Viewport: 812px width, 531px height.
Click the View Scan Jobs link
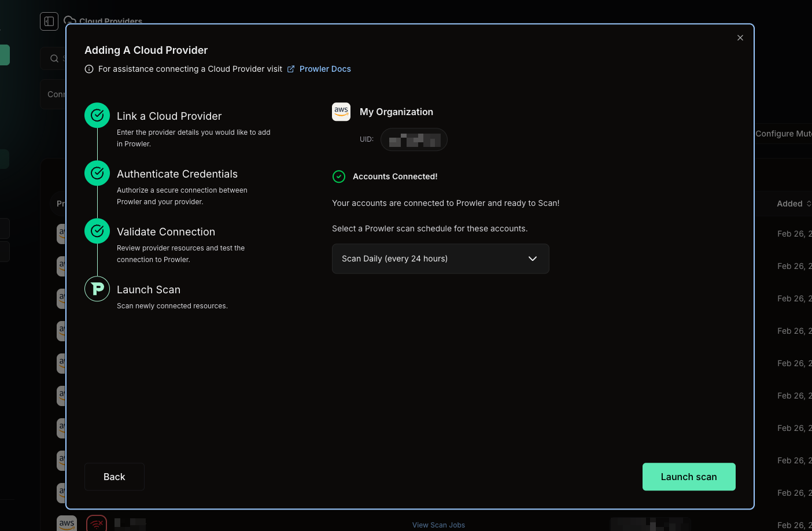(x=438, y=525)
